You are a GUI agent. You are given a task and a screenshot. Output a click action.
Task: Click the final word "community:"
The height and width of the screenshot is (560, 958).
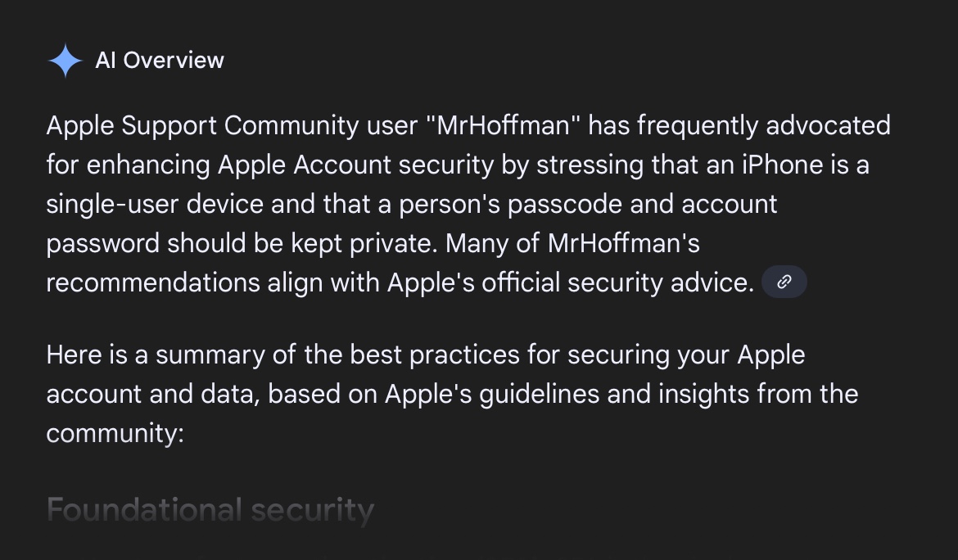click(115, 432)
